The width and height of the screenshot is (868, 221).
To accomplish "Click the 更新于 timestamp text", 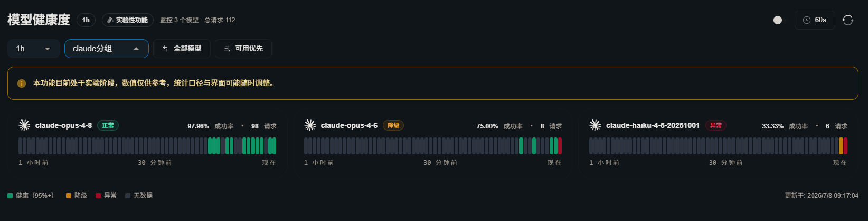I will (822, 196).
